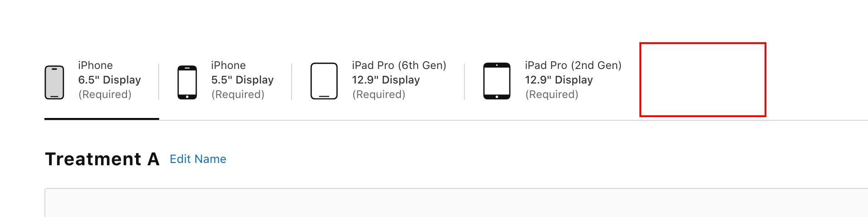Click the Edit Name link

[x=198, y=159]
